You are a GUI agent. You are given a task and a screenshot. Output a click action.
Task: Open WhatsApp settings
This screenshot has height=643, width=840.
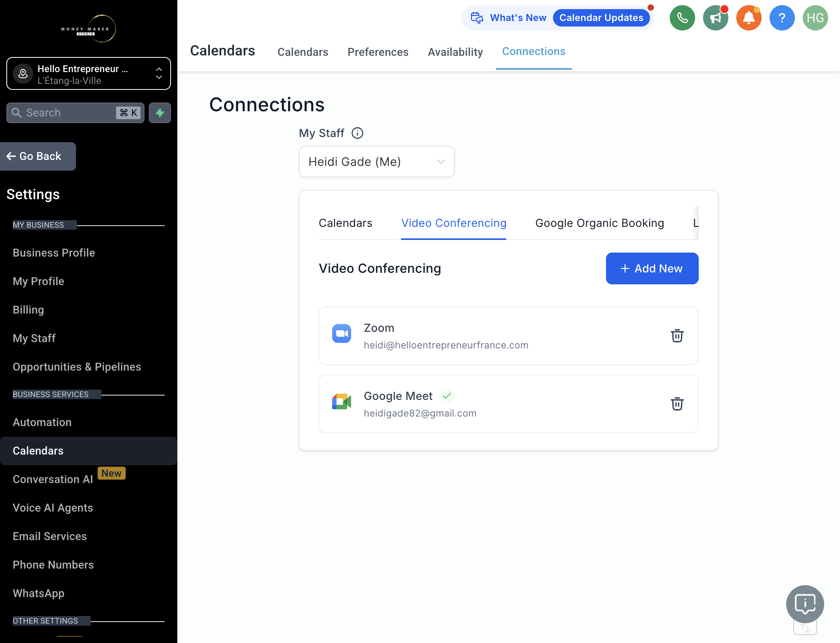(38, 594)
